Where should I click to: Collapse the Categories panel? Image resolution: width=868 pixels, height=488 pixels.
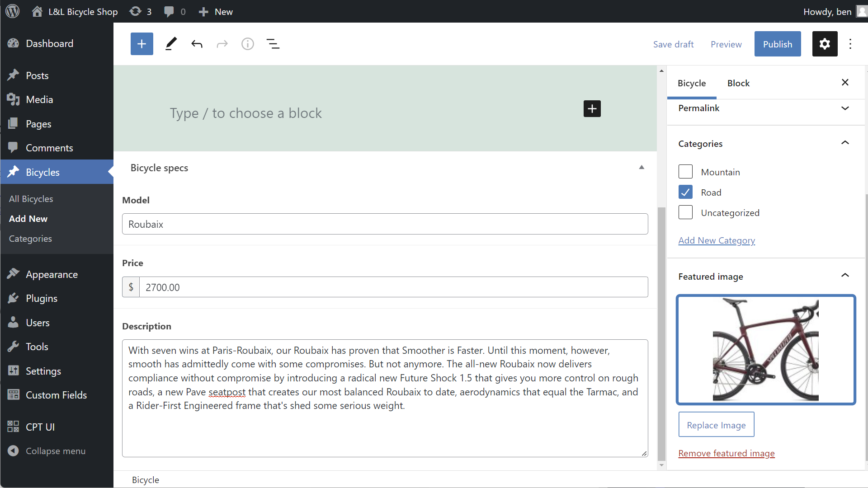click(844, 143)
